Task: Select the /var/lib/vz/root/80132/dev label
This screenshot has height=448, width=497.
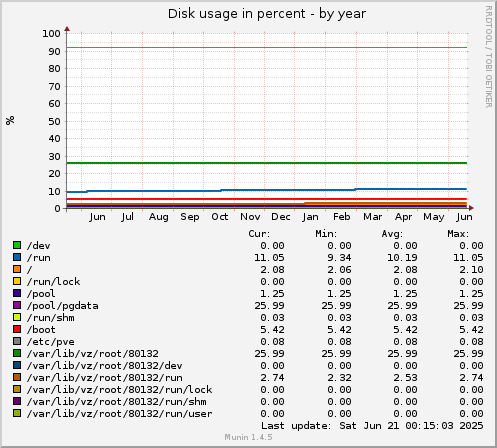Action: (105, 366)
